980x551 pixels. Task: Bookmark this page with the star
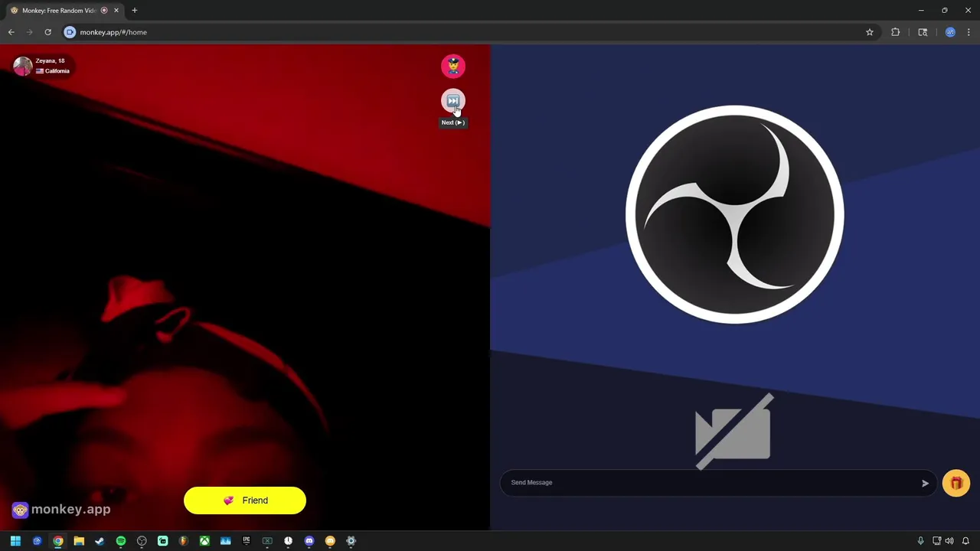pos(870,32)
